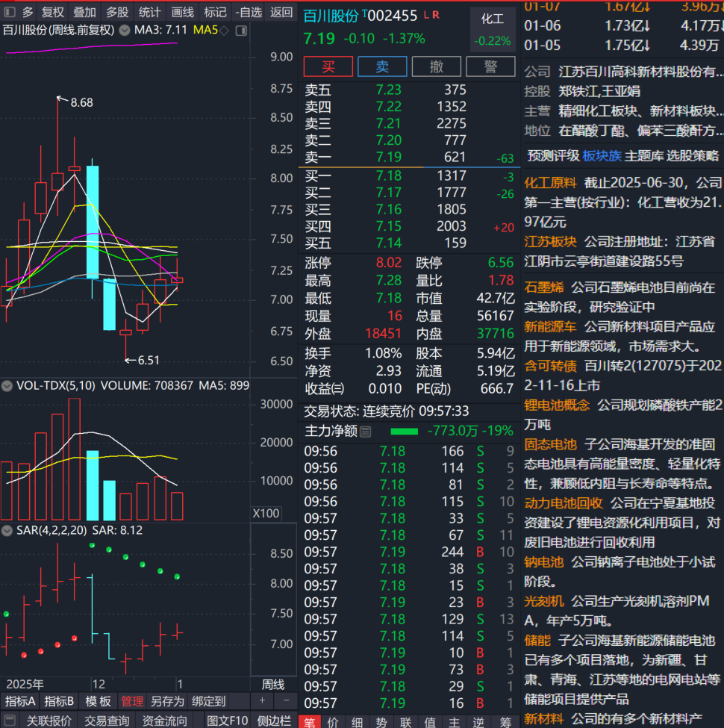Open 资金流向 capital flow

164,721
